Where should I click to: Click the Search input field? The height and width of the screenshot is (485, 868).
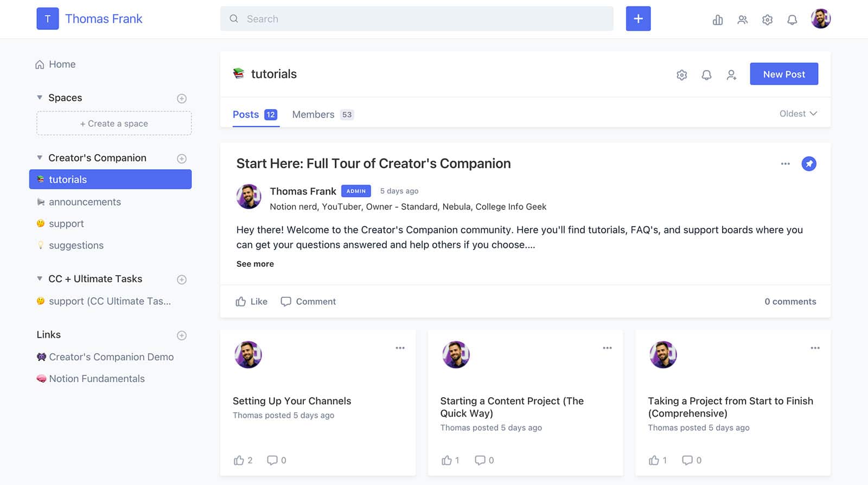[417, 19]
